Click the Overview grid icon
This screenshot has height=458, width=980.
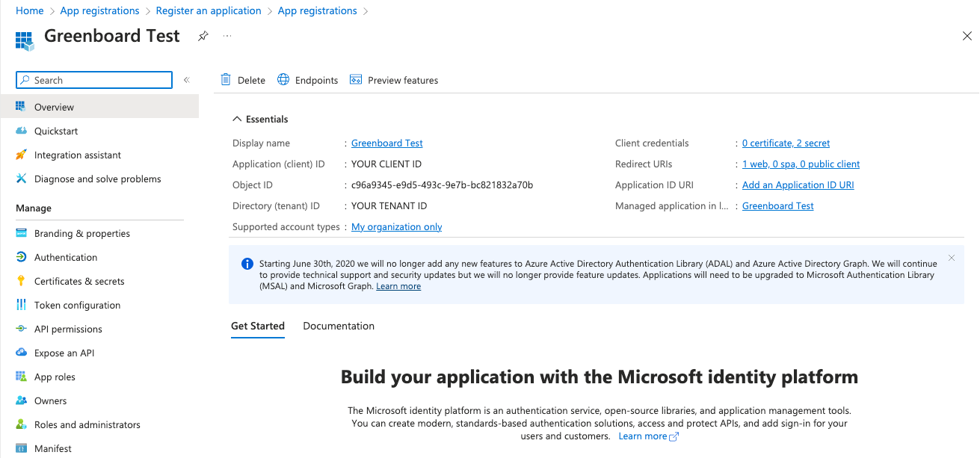point(21,107)
